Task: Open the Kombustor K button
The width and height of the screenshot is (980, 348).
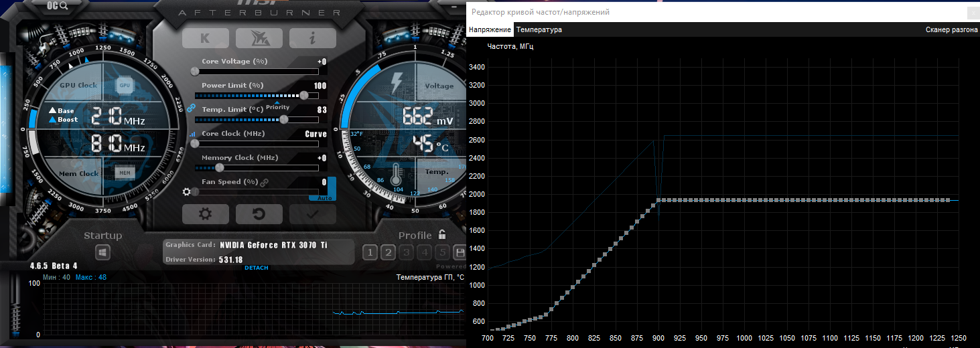Action: click(205, 38)
